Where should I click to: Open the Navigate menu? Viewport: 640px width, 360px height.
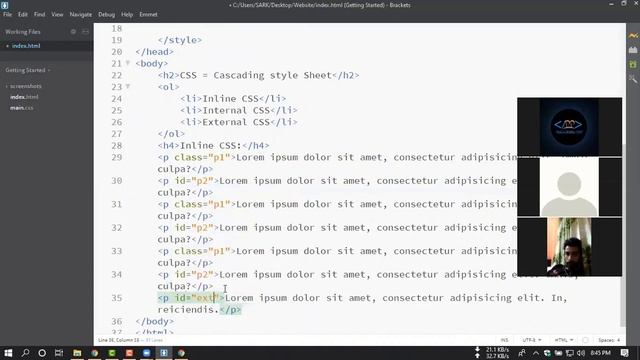(80, 14)
